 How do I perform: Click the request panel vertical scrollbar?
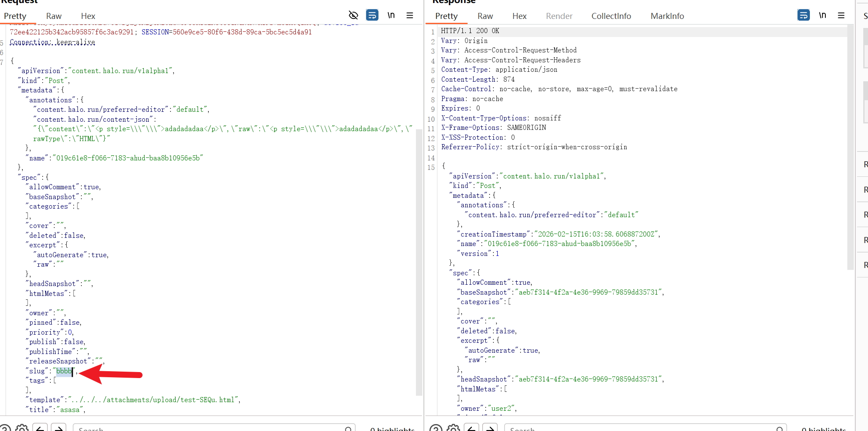419,258
